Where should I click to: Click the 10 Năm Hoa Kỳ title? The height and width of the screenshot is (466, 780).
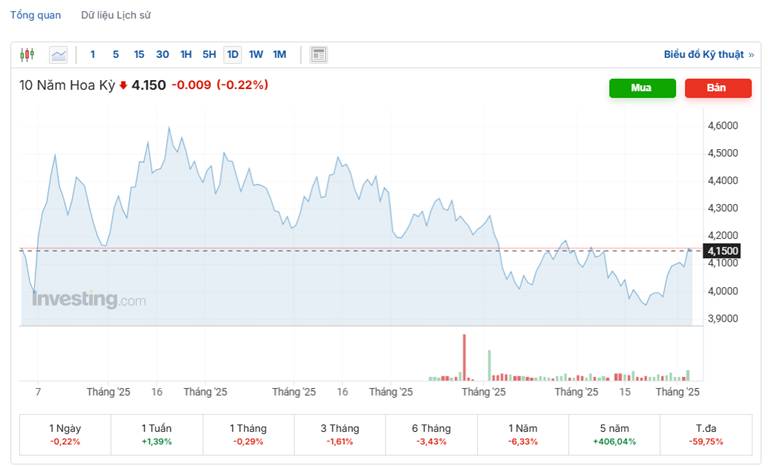67,85
